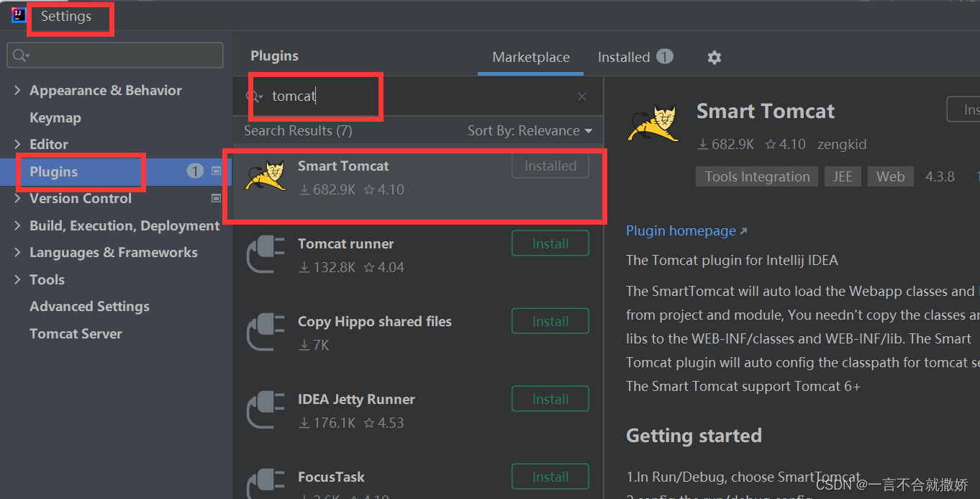Clear the tomcat search text
The width and height of the screenshot is (980, 499).
click(x=582, y=96)
